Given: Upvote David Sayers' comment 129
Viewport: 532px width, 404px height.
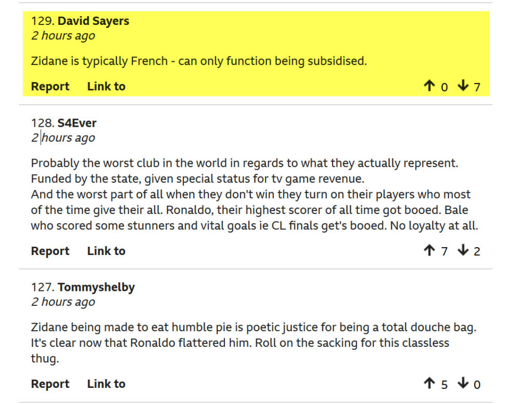Looking at the screenshot, I should tap(429, 86).
